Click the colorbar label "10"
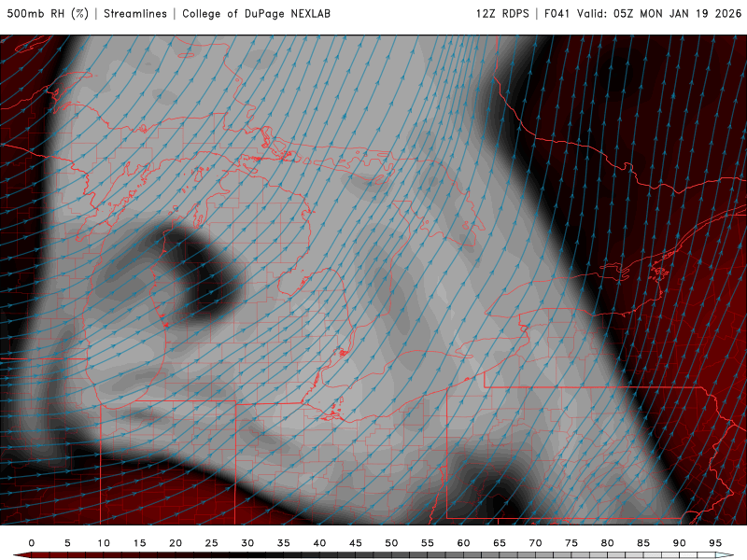This screenshot has height=560, width=747. coord(104,543)
